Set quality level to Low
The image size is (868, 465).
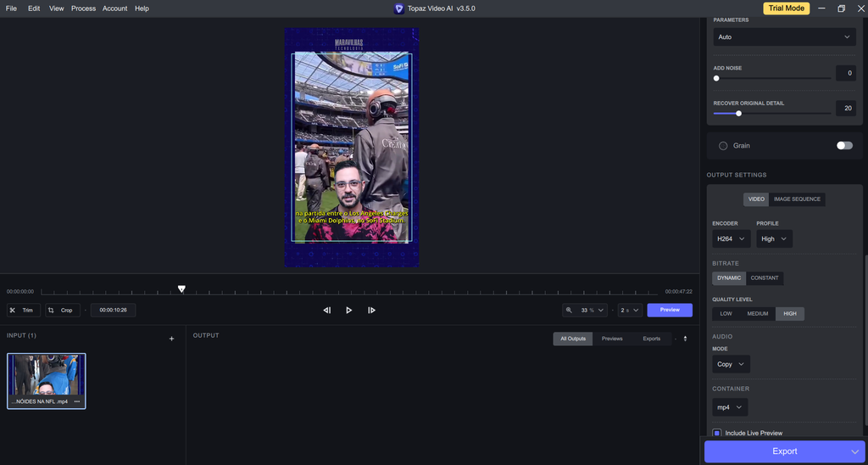pyautogui.click(x=726, y=314)
